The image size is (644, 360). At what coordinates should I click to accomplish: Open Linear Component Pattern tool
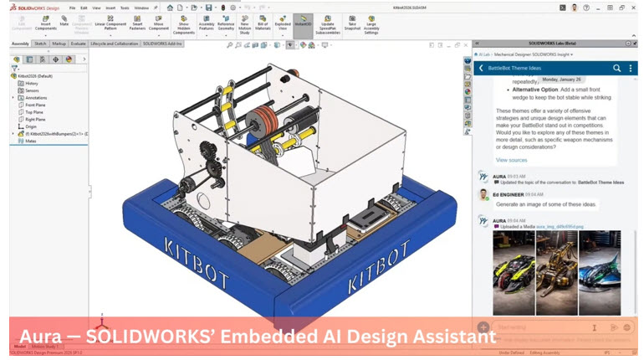click(110, 23)
